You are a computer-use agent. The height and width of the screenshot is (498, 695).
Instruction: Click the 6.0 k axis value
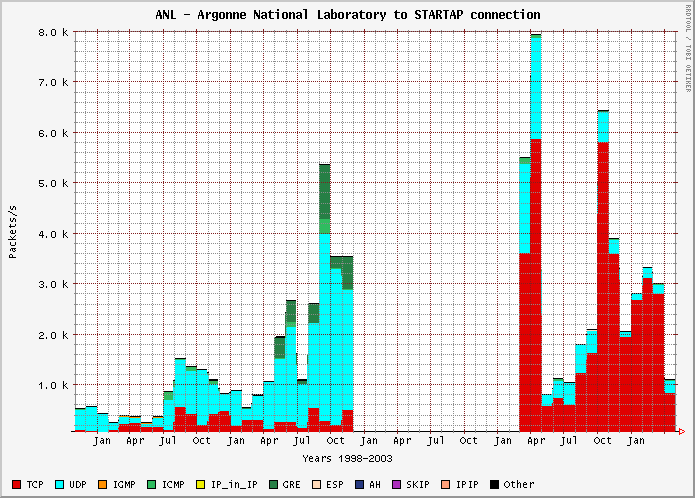[x=53, y=133]
